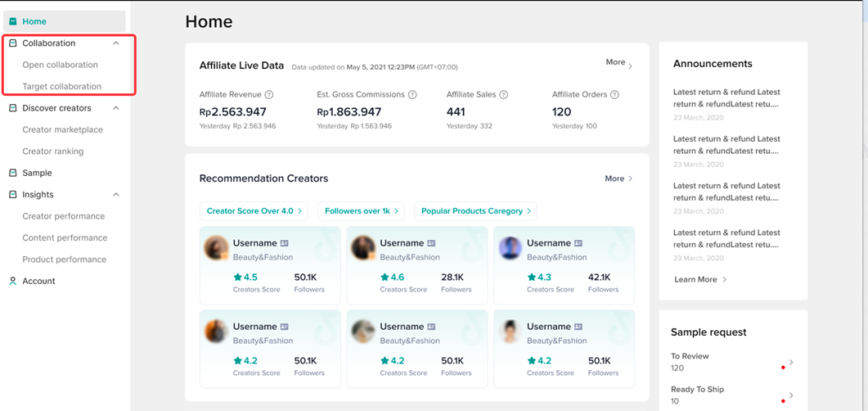Click the Est. Gross Commissions info icon
Screen dimensions: 868x411
[x=412, y=95]
